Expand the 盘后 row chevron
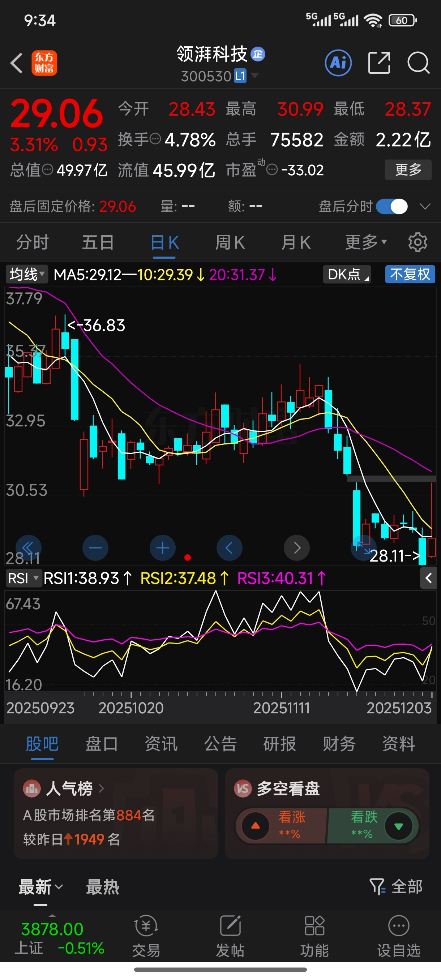Screen dimensions: 441x980 (x=425, y=207)
